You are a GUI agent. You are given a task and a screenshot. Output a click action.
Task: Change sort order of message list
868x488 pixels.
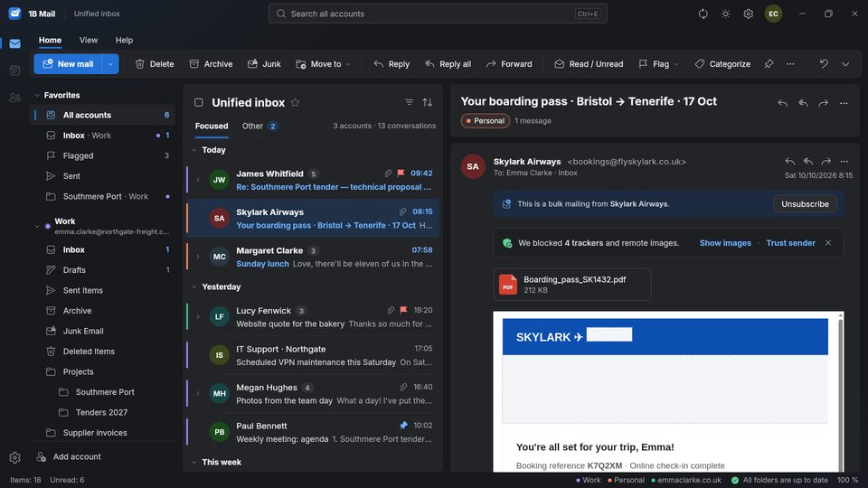coord(428,102)
